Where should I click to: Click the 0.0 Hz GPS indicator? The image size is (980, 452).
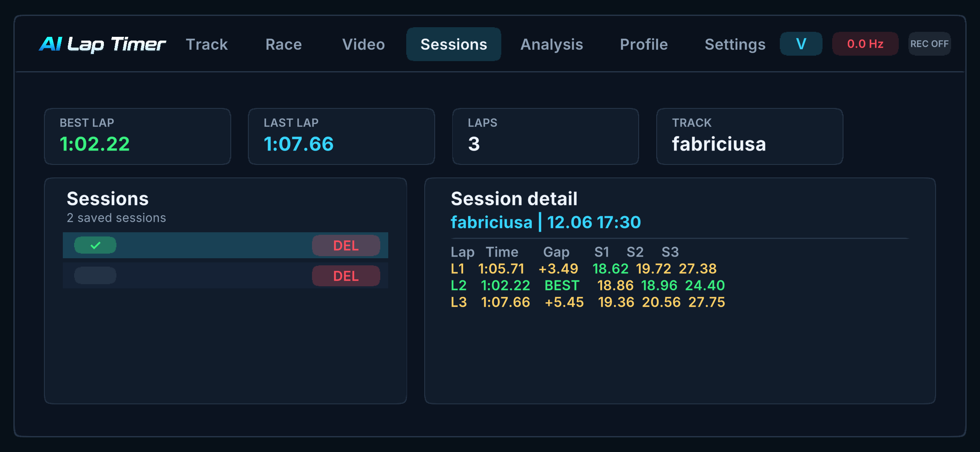click(865, 44)
